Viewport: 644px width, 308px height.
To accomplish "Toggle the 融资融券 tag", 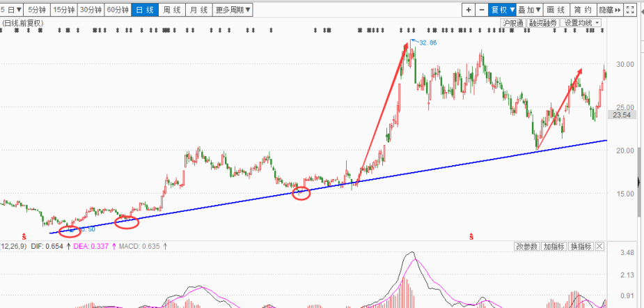I will point(542,23).
